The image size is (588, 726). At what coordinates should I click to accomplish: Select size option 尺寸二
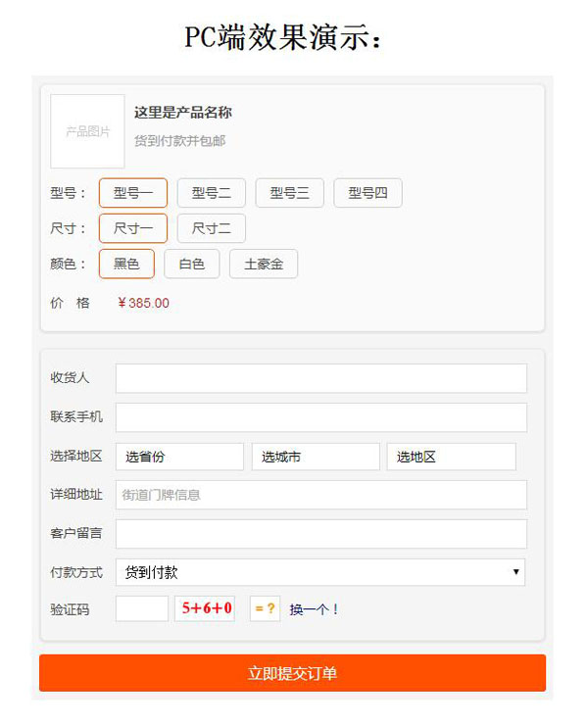212,228
